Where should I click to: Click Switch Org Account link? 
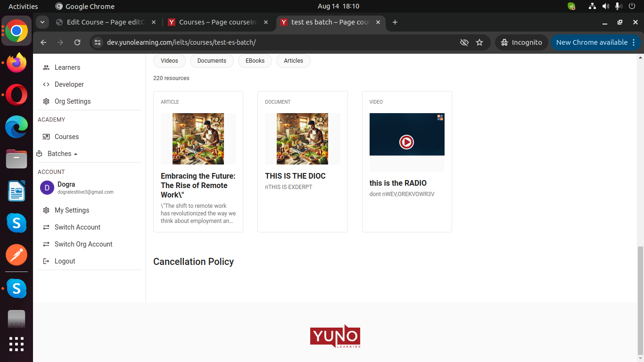[83, 244]
